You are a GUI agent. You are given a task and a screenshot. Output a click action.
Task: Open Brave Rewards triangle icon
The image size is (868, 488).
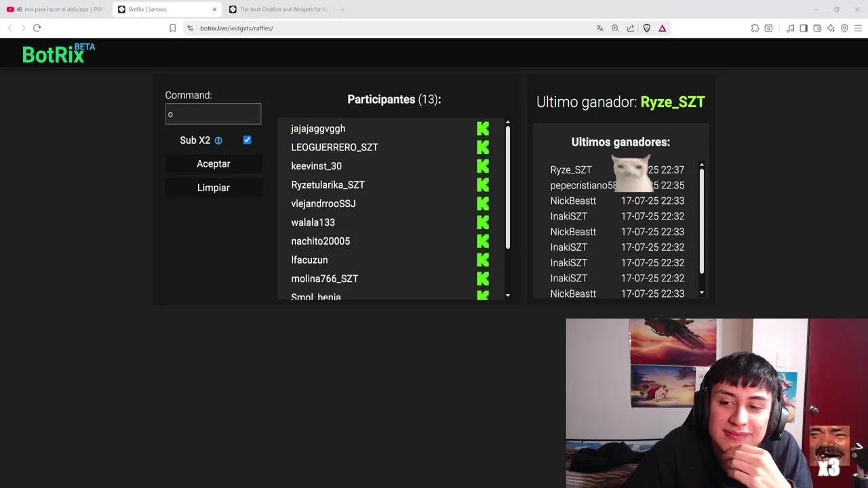click(x=662, y=28)
